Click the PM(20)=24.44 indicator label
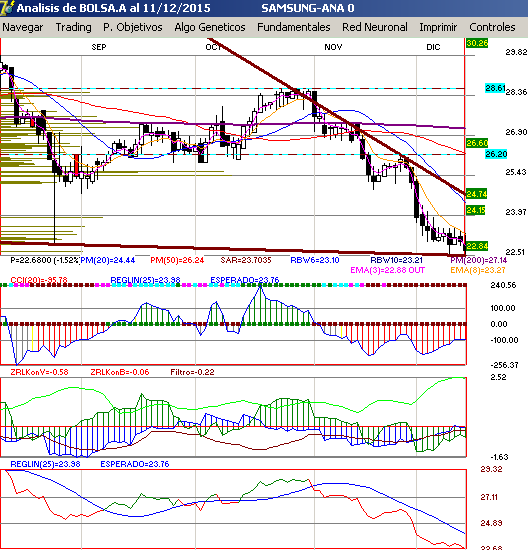 pos(108,260)
